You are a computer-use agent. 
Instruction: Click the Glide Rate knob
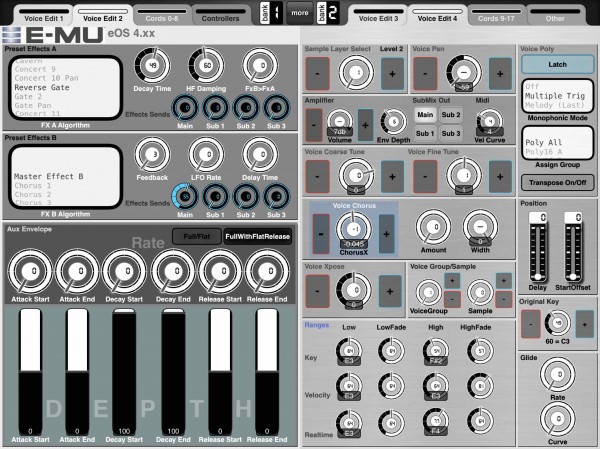click(x=558, y=375)
